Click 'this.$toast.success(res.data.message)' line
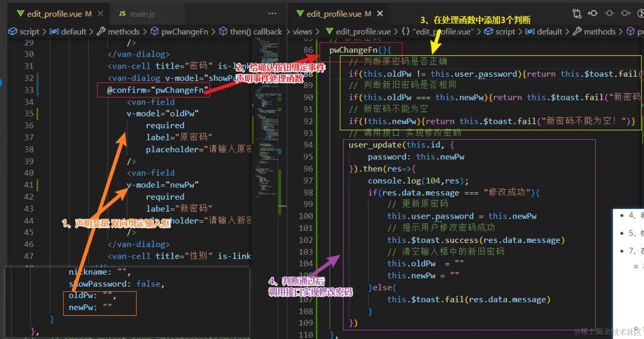This screenshot has height=339, width=644. (476, 240)
